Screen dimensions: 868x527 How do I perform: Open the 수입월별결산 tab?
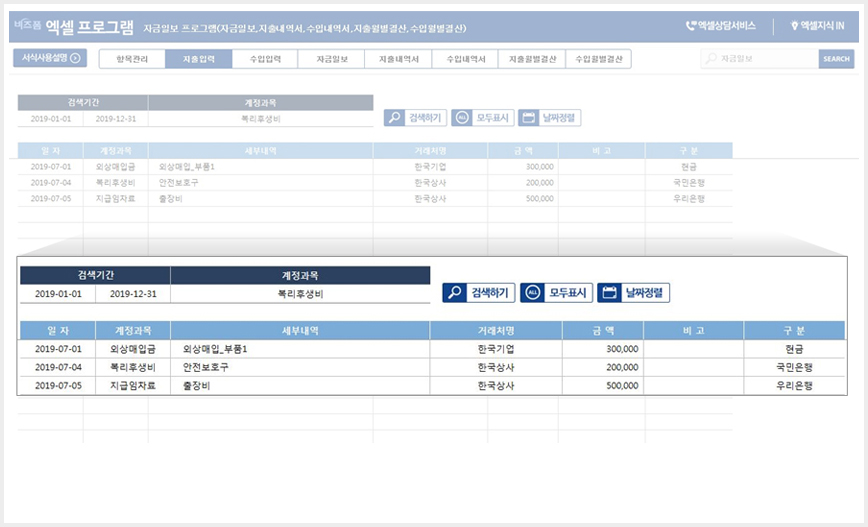(x=598, y=59)
